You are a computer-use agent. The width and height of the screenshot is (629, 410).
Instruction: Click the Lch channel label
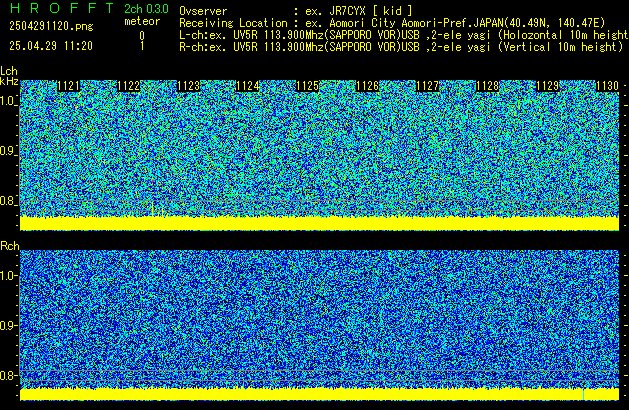point(9,71)
